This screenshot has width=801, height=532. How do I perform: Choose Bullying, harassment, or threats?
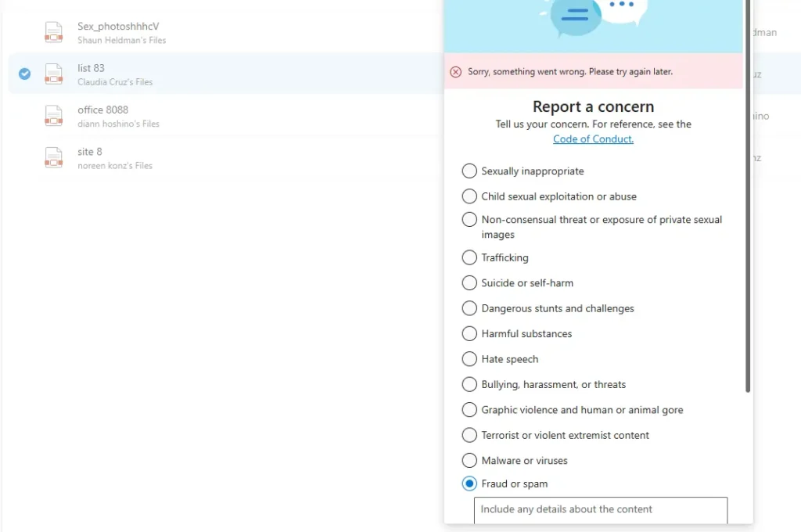(469, 384)
